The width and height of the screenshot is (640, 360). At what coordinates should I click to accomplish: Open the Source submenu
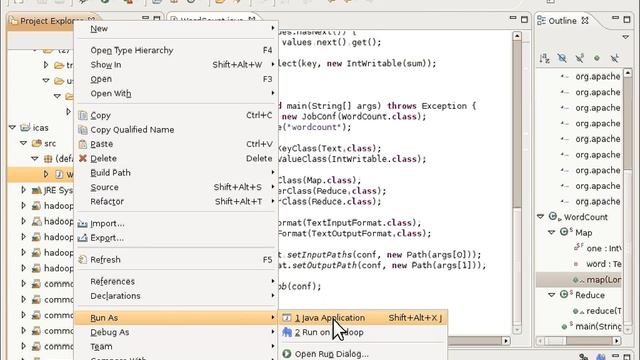tap(104, 187)
